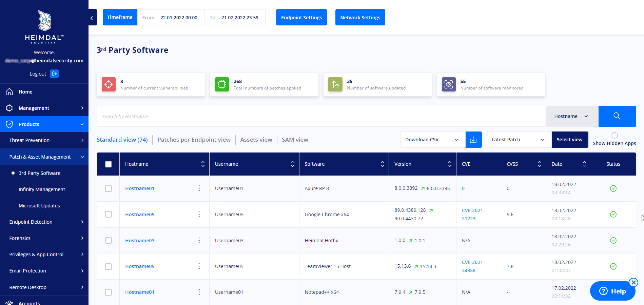Image resolution: width=644 pixels, height=305 pixels.
Task: Click the red vulnerabilities icon
Action: (109, 84)
